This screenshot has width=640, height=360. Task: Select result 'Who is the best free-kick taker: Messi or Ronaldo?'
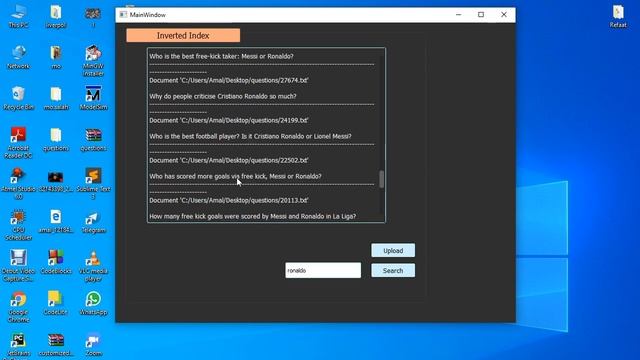[221, 56]
